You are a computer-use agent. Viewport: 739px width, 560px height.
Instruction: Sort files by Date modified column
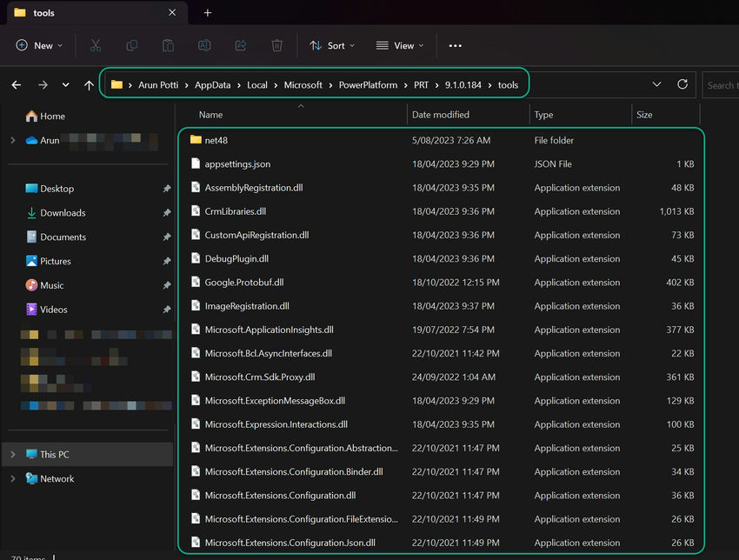pyautogui.click(x=441, y=115)
